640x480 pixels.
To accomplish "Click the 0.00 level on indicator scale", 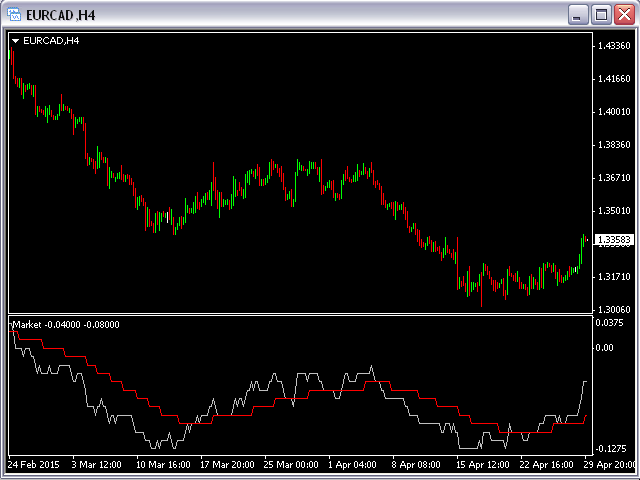I will pos(604,348).
